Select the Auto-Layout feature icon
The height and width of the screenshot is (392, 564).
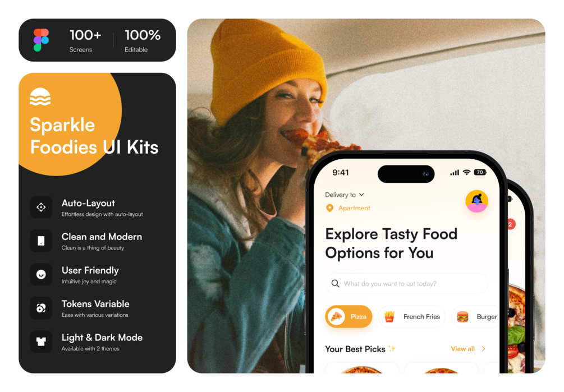tap(41, 207)
